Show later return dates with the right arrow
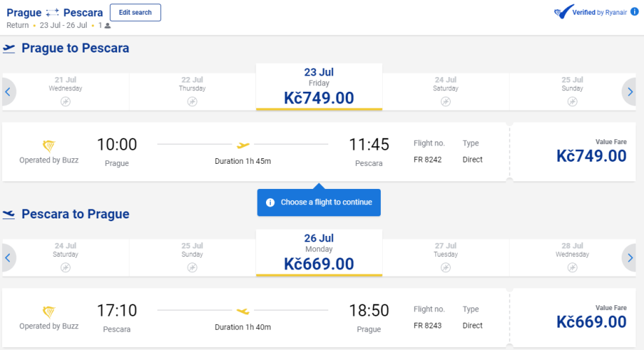Image resolution: width=644 pixels, height=350 pixels. [x=630, y=258]
